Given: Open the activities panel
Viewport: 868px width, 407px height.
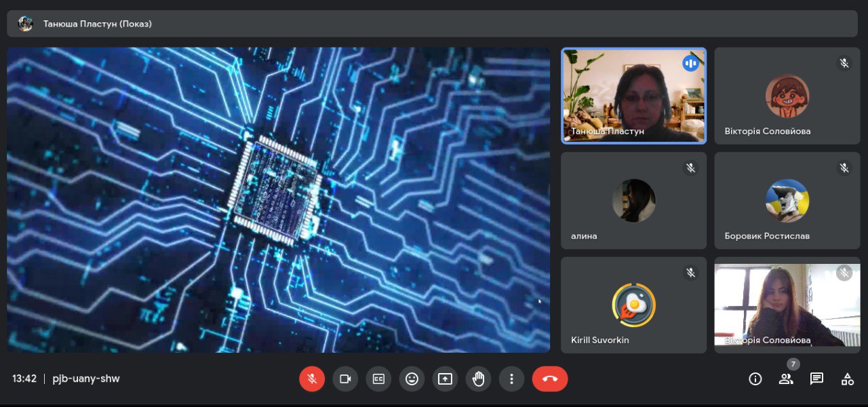Looking at the screenshot, I should [x=848, y=379].
